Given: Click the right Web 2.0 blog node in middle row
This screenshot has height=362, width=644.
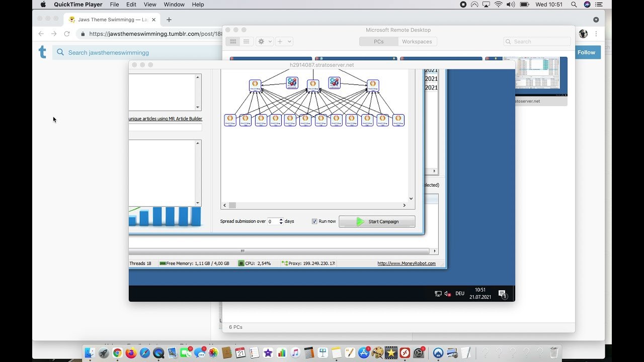Looking at the screenshot, I should pos(373,85).
